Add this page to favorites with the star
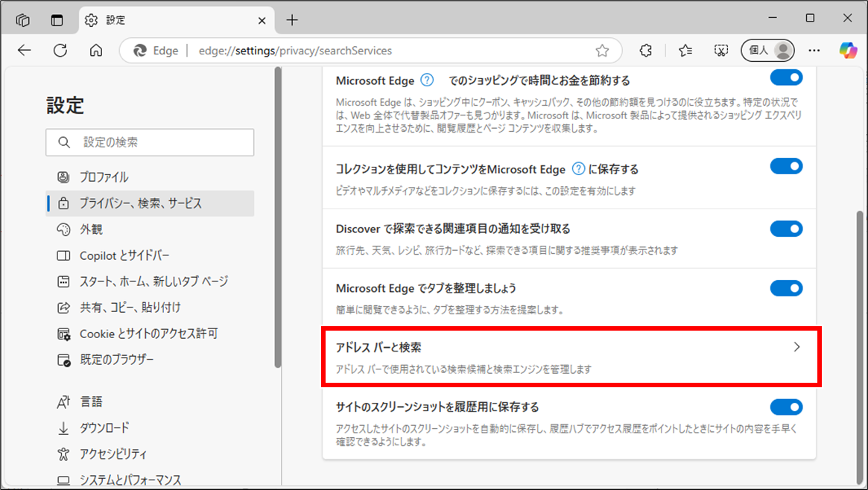Screen dimensions: 868x490 pyautogui.click(x=602, y=51)
